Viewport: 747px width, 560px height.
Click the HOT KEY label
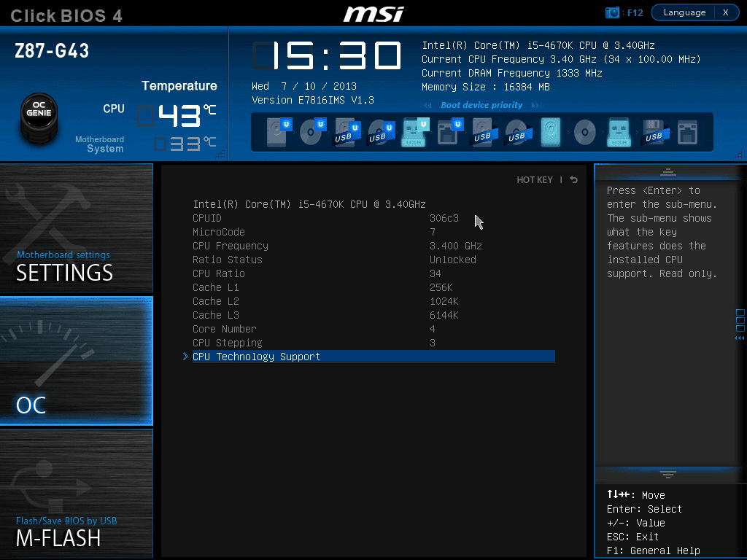pos(534,180)
